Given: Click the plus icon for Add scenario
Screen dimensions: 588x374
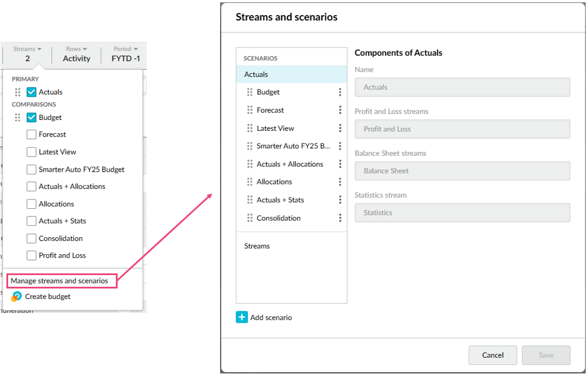Looking at the screenshot, I should click(242, 318).
